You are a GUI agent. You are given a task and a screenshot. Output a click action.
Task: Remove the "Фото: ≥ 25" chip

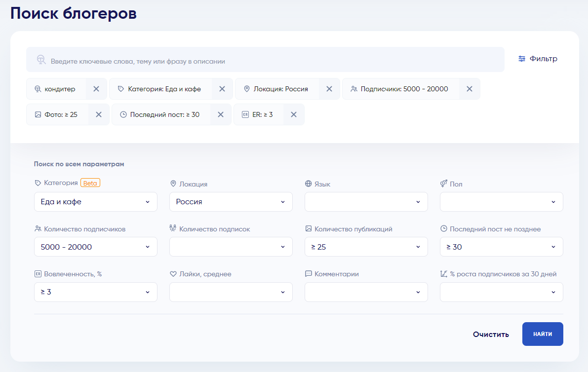(x=99, y=114)
